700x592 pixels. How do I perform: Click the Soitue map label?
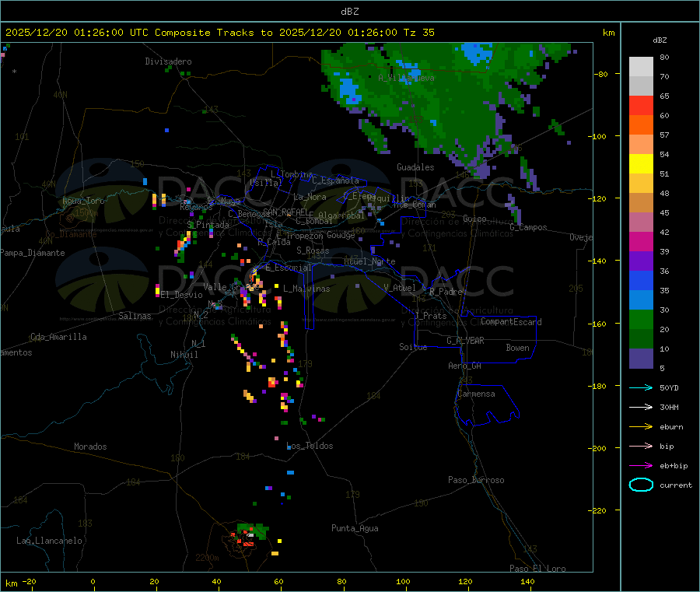413,347
